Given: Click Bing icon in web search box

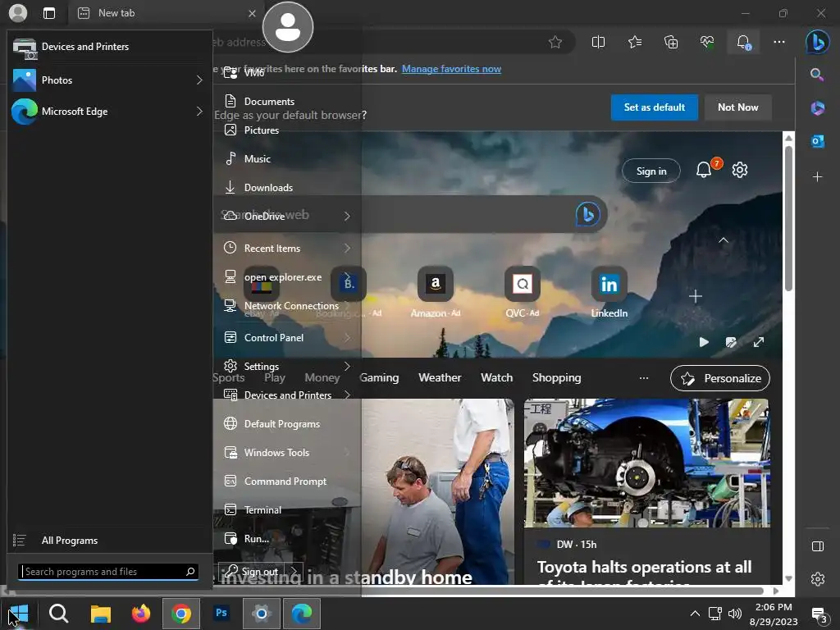Looking at the screenshot, I should coord(587,214).
